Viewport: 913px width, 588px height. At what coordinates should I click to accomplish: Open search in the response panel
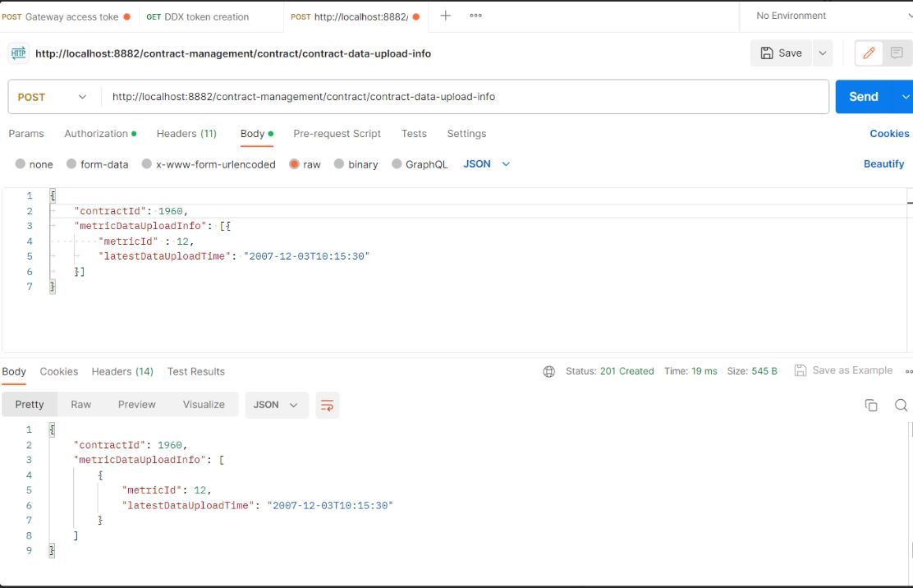pos(901,405)
